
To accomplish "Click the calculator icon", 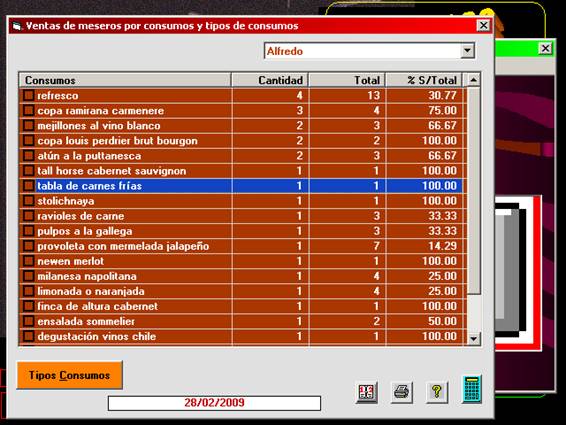I will pos(472,389).
